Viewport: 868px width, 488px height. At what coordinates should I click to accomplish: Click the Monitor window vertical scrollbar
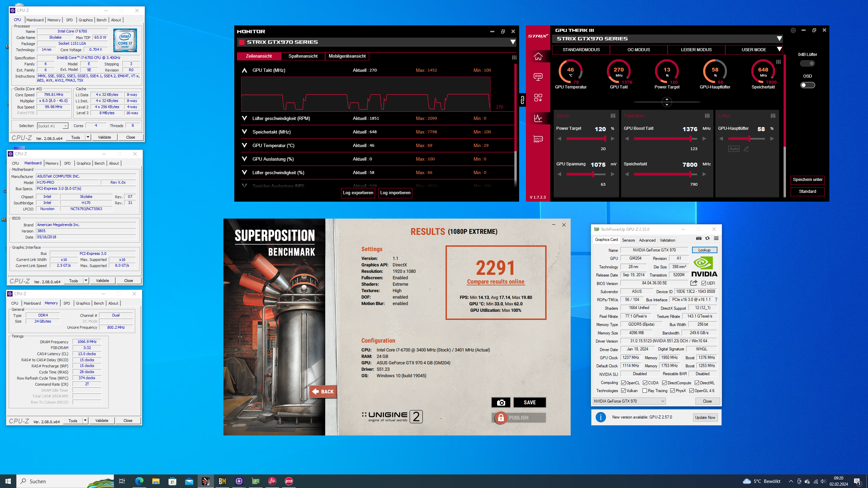(515, 125)
